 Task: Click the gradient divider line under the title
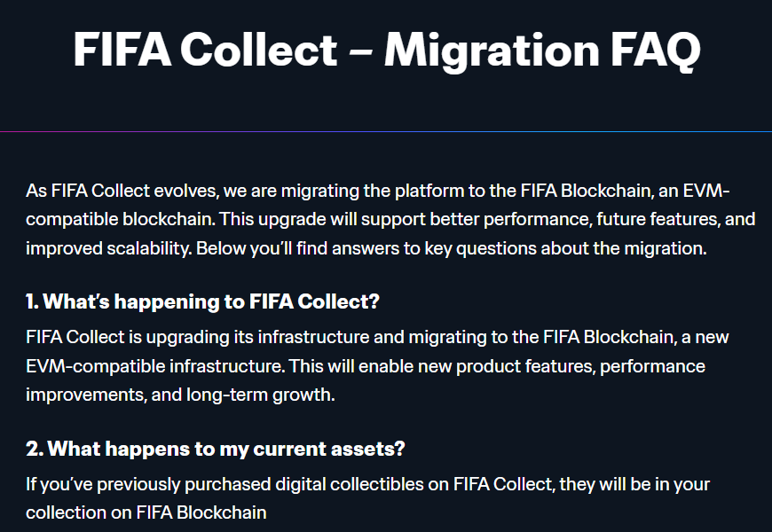[x=386, y=131]
